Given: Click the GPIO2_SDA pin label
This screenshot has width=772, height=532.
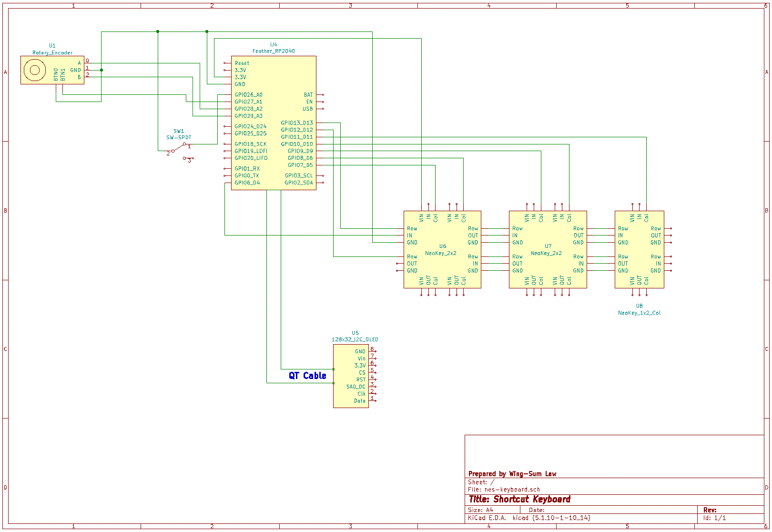Looking at the screenshot, I should click(x=299, y=183).
